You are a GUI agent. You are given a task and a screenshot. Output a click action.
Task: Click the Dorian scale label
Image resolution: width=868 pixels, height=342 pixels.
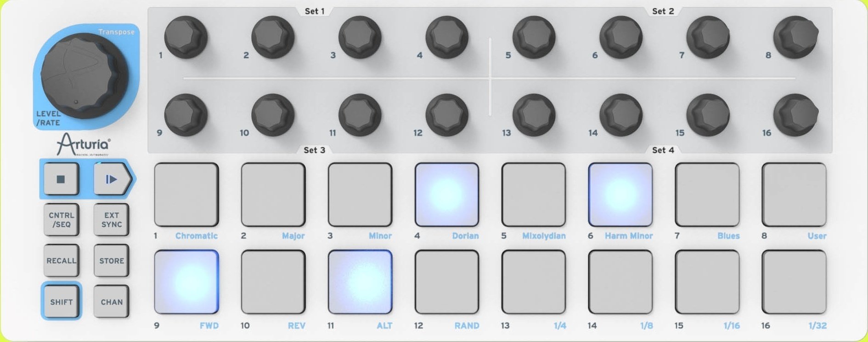pos(465,236)
